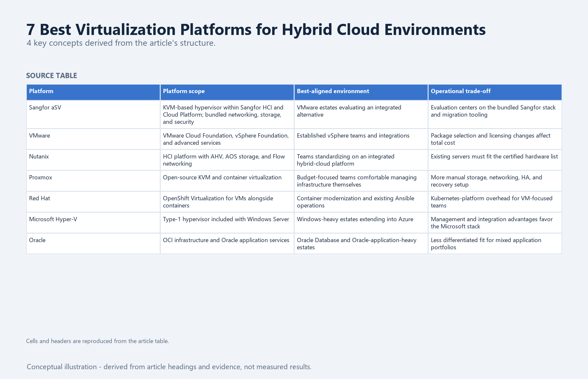Click 'OpenShift Virtualization for VMs alongside containers'

[x=227, y=202]
